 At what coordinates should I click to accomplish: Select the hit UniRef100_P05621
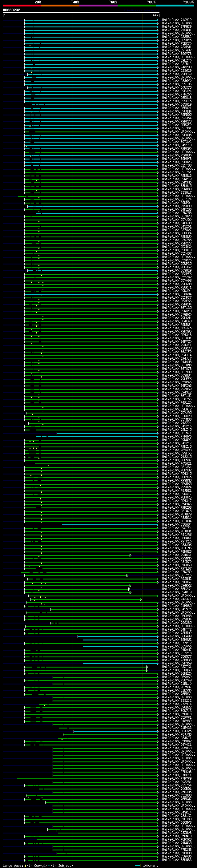pyautogui.click(x=177, y=464)
